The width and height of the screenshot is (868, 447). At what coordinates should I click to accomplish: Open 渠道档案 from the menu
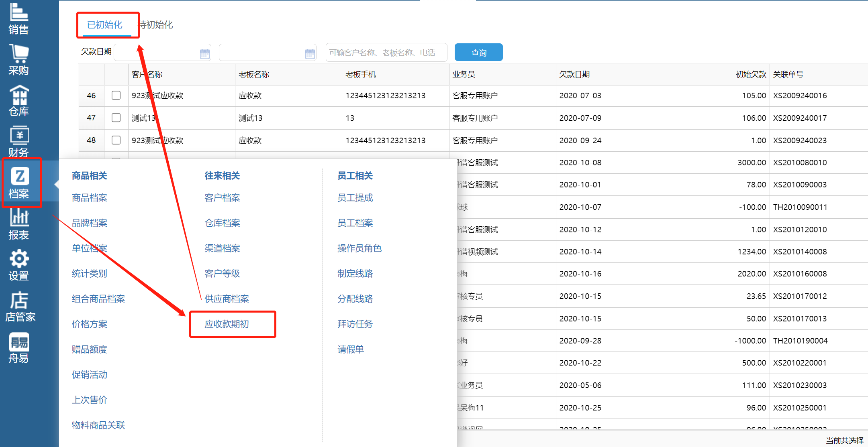pos(222,248)
